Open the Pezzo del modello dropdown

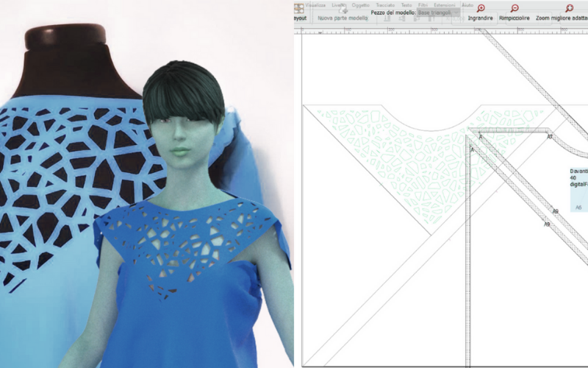click(x=438, y=13)
